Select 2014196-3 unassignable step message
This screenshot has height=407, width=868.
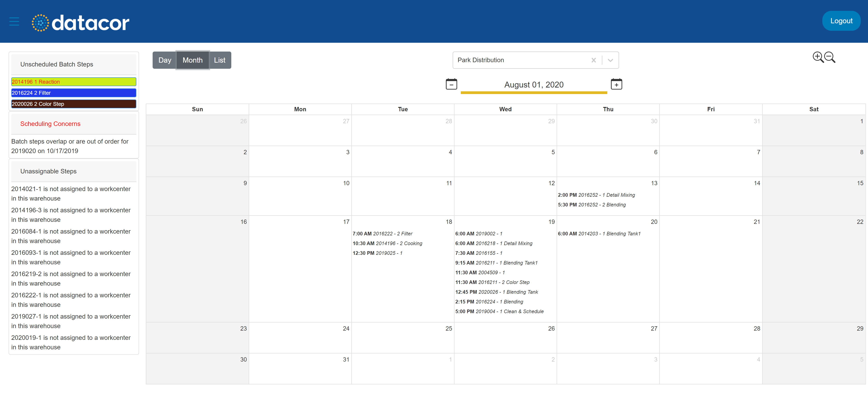tap(71, 215)
